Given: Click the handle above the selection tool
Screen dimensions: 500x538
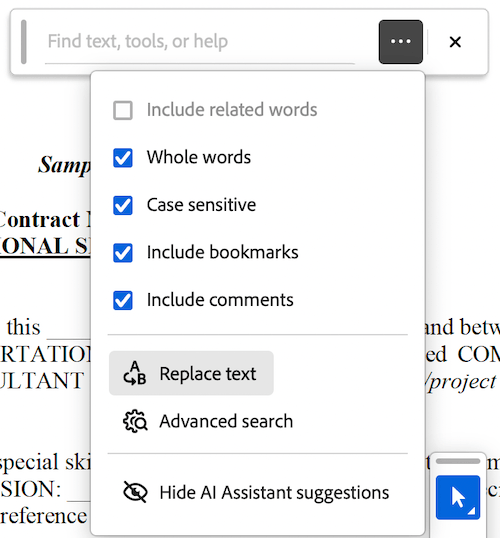Looking at the screenshot, I should pos(458,461).
